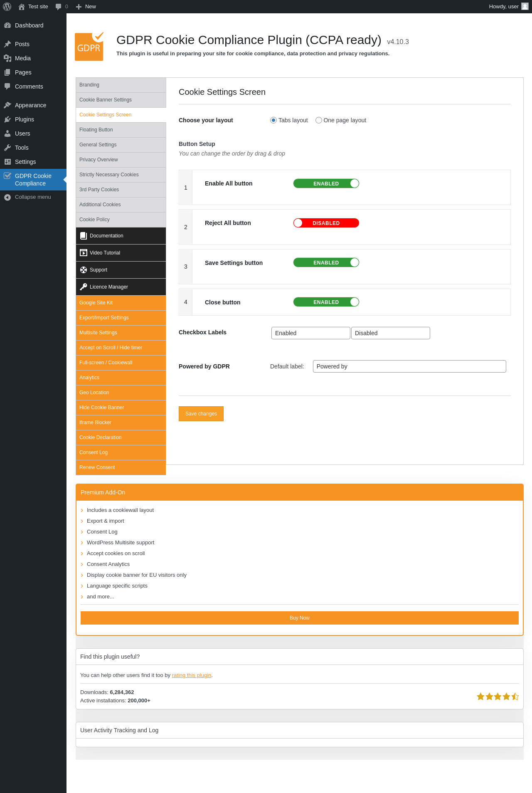
Task: Open the Consent Log tab
Action: coord(121,452)
